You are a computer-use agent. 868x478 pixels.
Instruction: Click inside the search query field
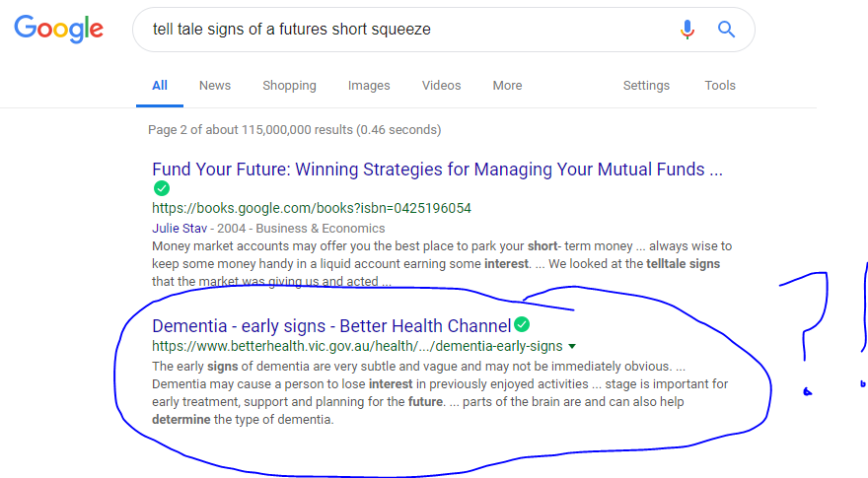409,30
